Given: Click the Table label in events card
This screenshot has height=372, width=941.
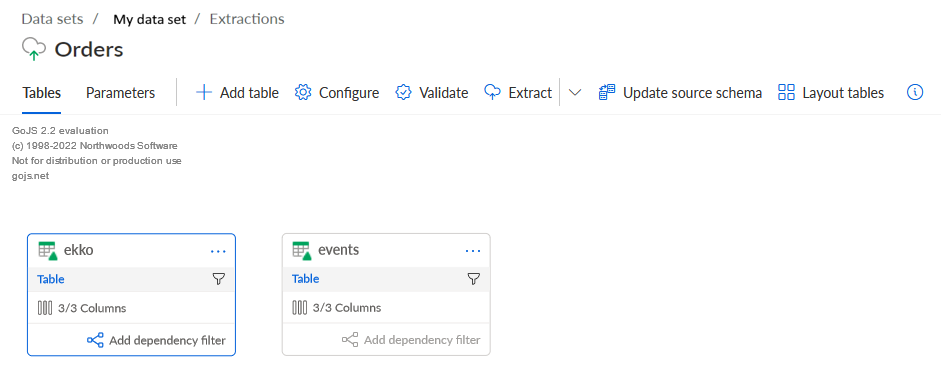Looking at the screenshot, I should pos(305,279).
